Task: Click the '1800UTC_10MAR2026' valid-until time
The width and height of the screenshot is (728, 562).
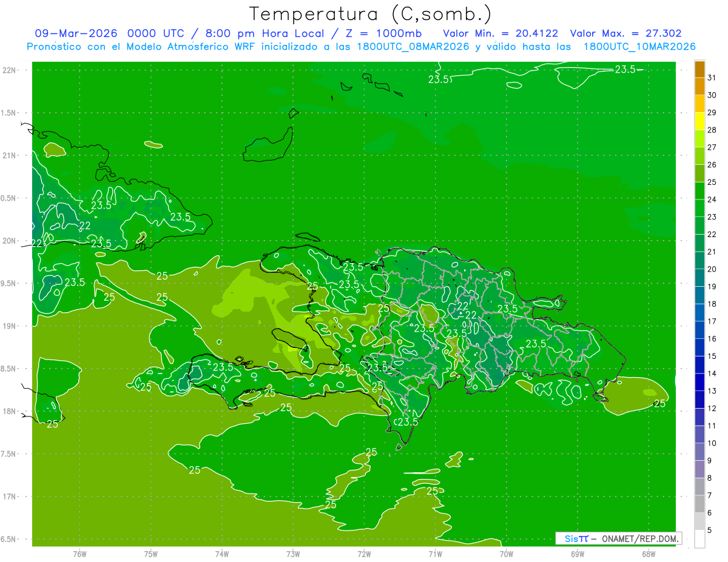Action: 639,47
